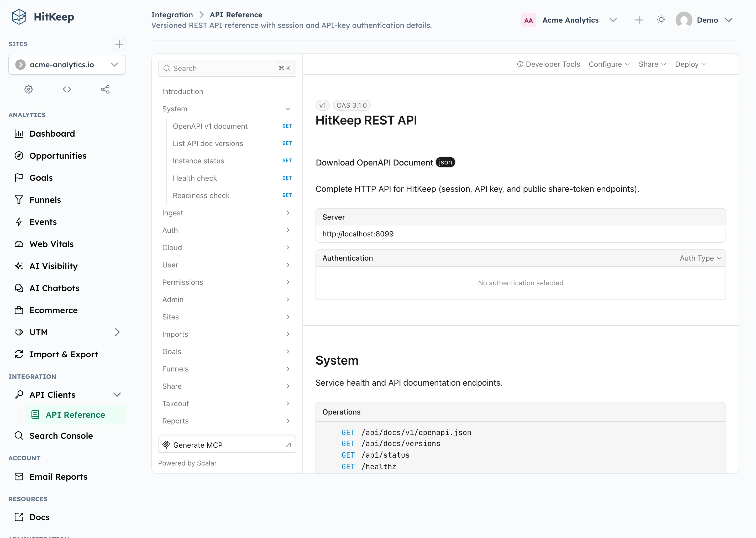
Task: Collapse the System section in docs
Action: pyautogui.click(x=288, y=109)
